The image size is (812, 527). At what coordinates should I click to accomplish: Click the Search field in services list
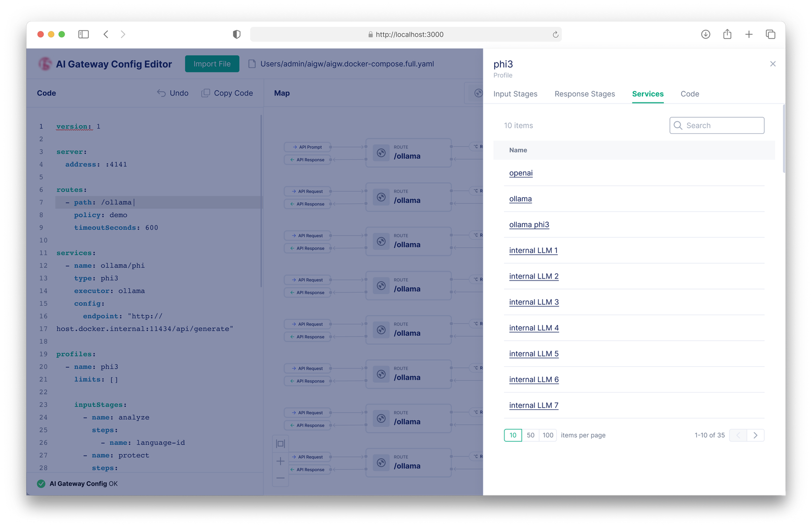717,125
